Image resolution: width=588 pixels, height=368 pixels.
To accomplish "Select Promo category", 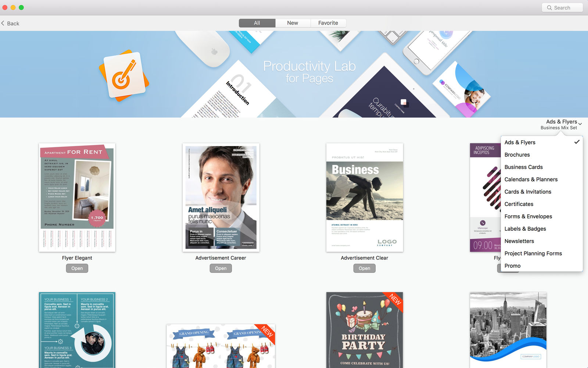I will (x=542, y=266).
